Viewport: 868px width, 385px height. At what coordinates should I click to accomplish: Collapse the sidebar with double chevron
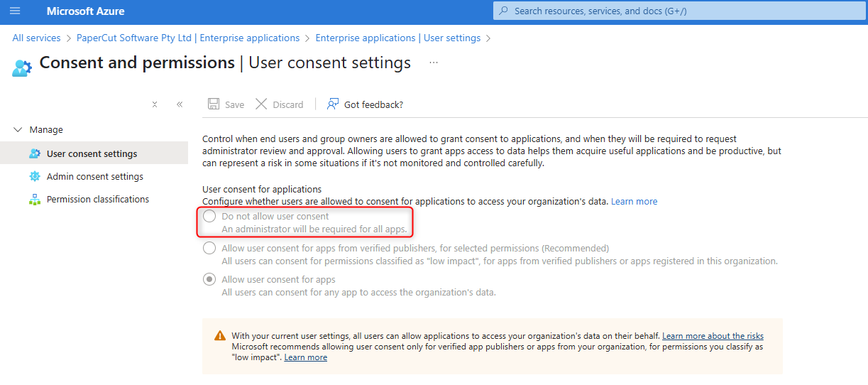pos(180,104)
